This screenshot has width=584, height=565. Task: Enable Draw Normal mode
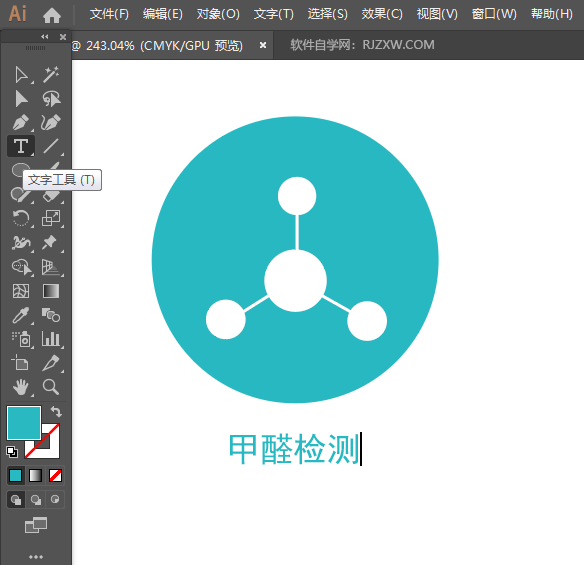tap(16, 499)
